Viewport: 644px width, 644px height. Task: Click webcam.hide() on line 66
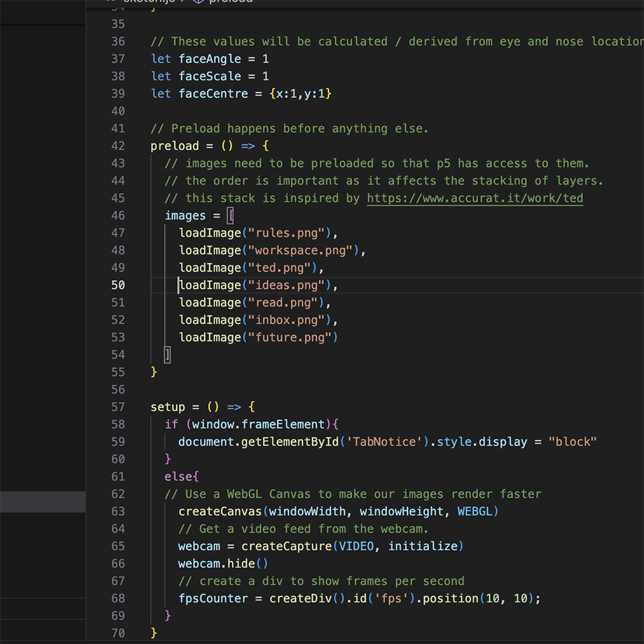click(223, 563)
